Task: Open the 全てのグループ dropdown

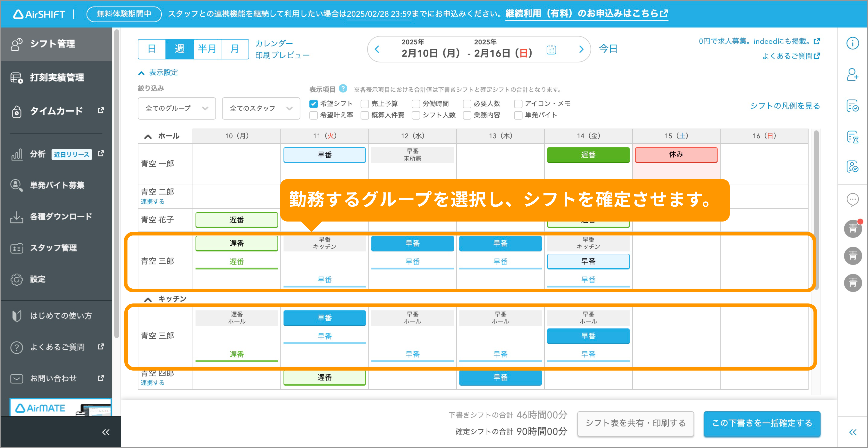Action: [x=177, y=109]
